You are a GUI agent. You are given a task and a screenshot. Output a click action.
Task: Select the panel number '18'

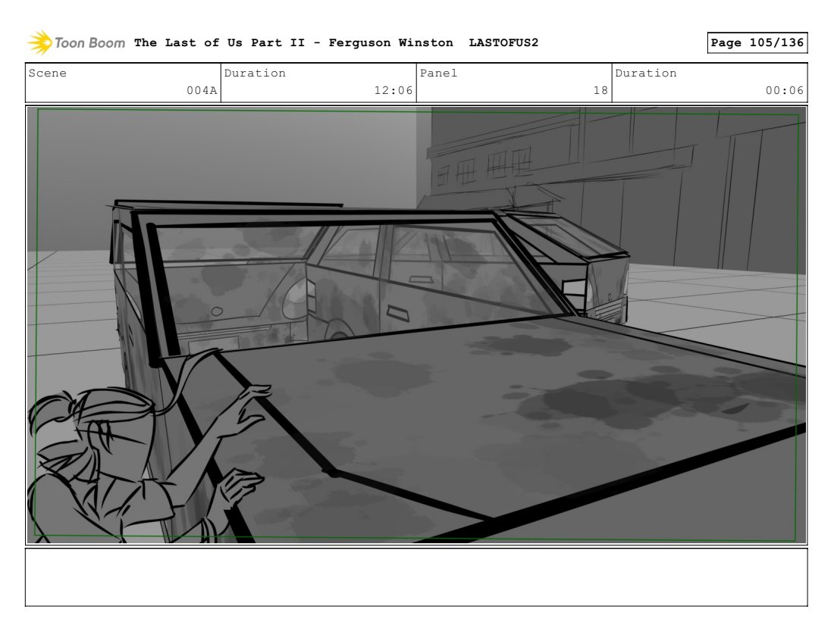pyautogui.click(x=600, y=90)
